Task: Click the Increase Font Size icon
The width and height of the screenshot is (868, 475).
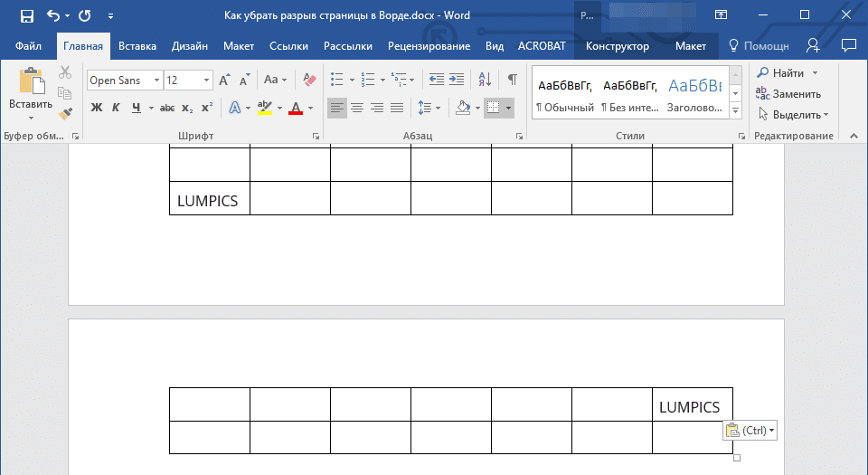Action: tap(224, 81)
